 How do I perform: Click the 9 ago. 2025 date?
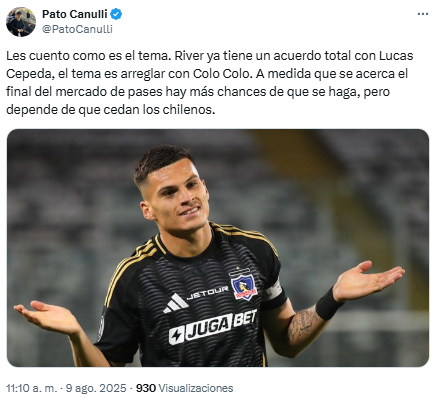click(x=96, y=388)
